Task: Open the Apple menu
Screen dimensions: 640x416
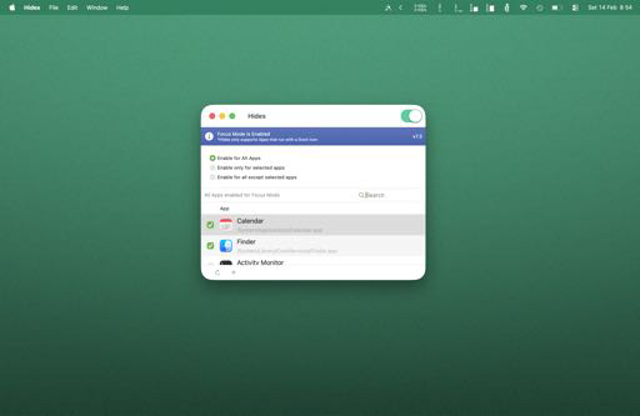Action: [12, 7]
